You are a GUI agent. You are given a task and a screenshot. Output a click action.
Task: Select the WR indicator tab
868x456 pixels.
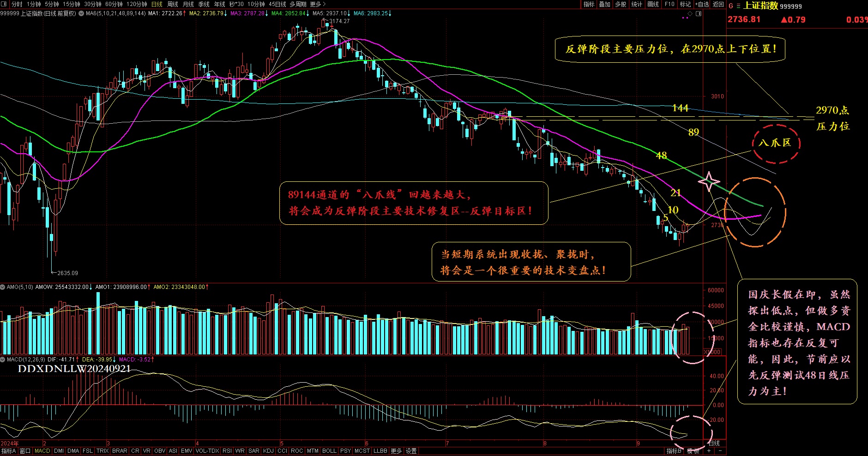[x=240, y=451]
